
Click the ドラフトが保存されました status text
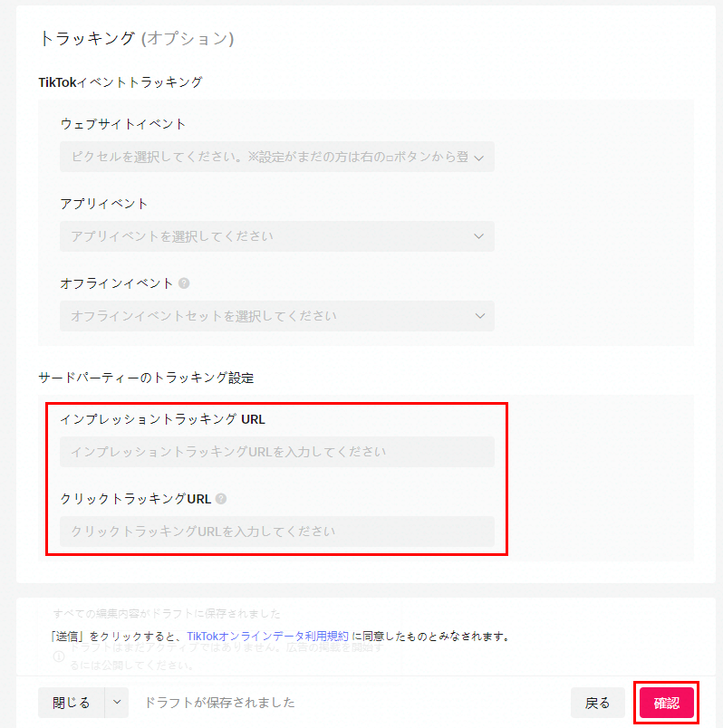pyautogui.click(x=219, y=703)
